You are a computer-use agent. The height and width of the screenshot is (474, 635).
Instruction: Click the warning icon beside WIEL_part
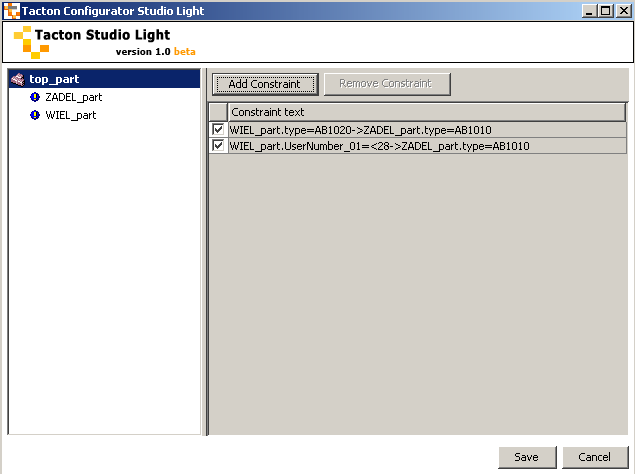(x=35, y=115)
